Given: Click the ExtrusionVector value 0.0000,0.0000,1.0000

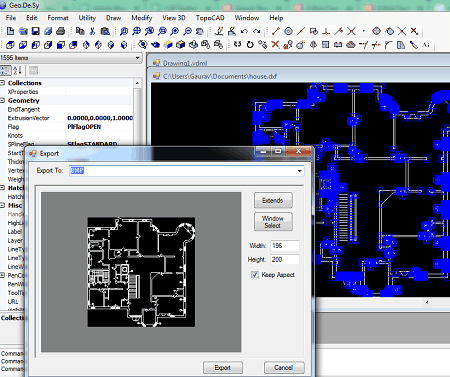Looking at the screenshot, I should [x=100, y=118].
